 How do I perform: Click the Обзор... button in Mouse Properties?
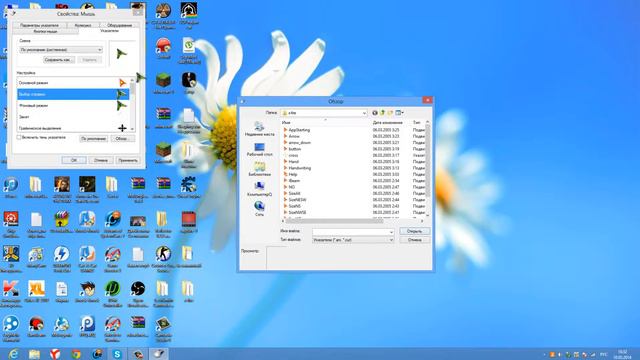[x=122, y=139]
